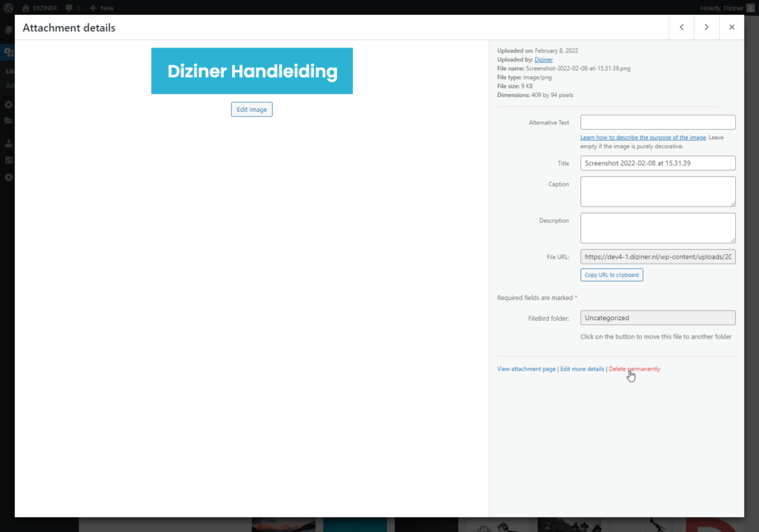Click into the Alternative Text field
759x532 pixels.
(657, 122)
